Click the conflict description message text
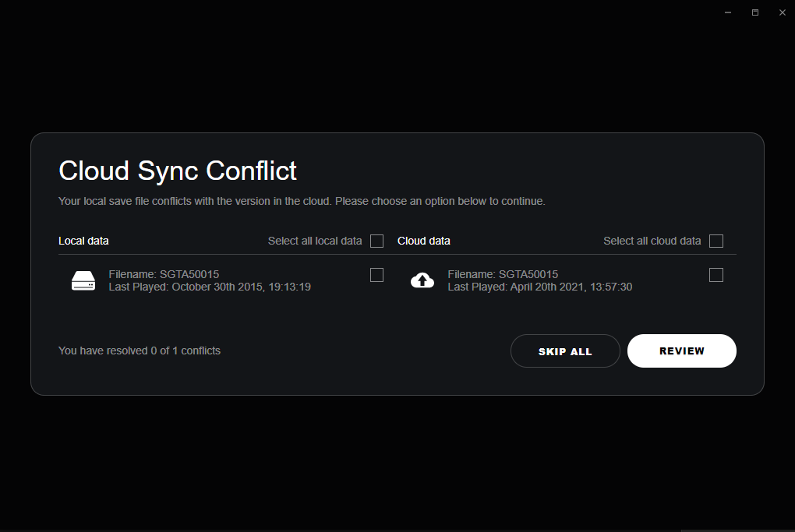 pos(302,201)
